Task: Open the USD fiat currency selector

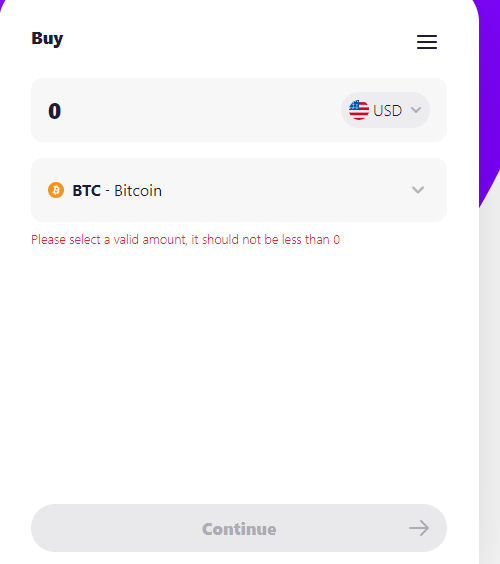Action: click(385, 110)
